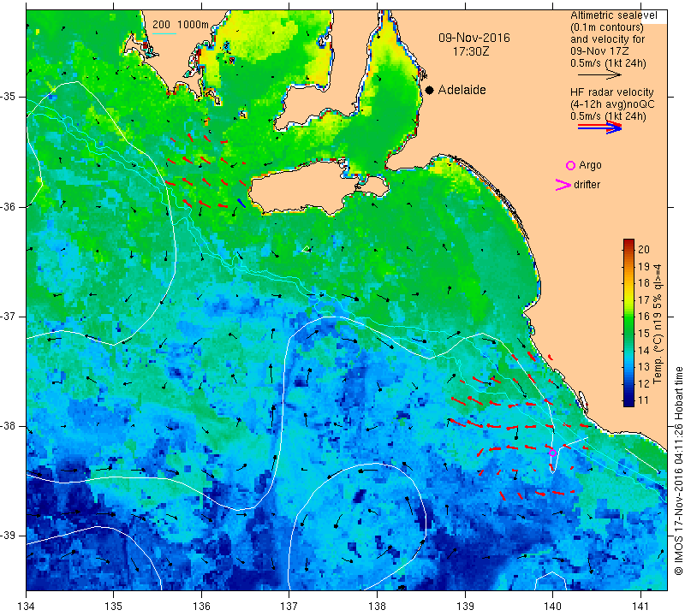685x616 pixels.
Task: Click the longitude label 139
Action: point(465,607)
